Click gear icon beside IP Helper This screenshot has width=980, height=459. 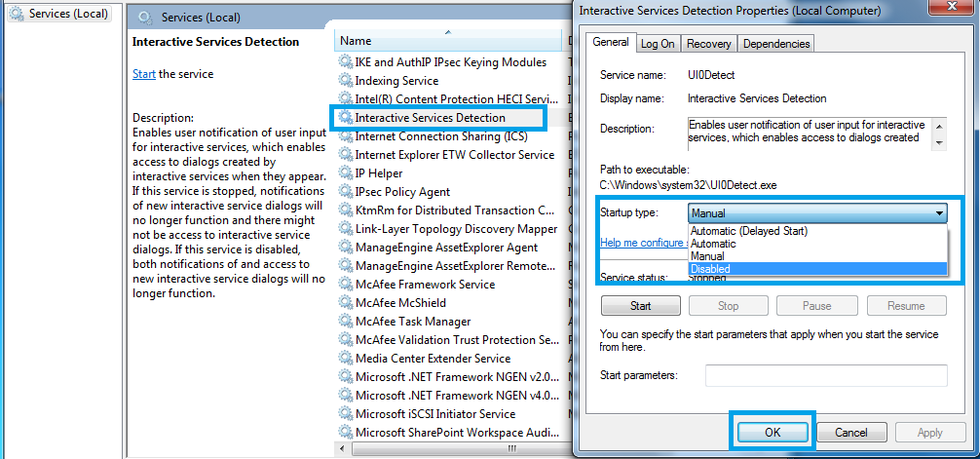345,173
